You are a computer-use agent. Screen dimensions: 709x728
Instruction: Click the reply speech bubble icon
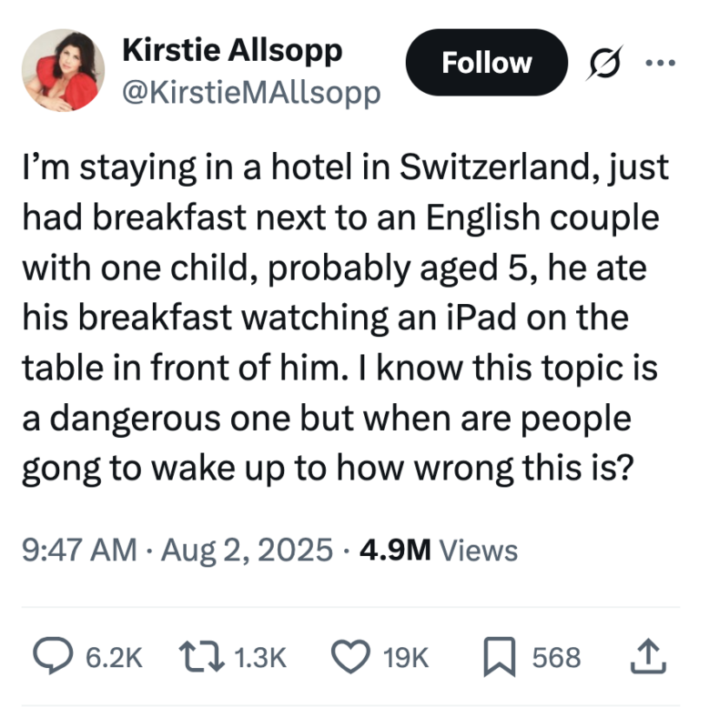(x=56, y=656)
